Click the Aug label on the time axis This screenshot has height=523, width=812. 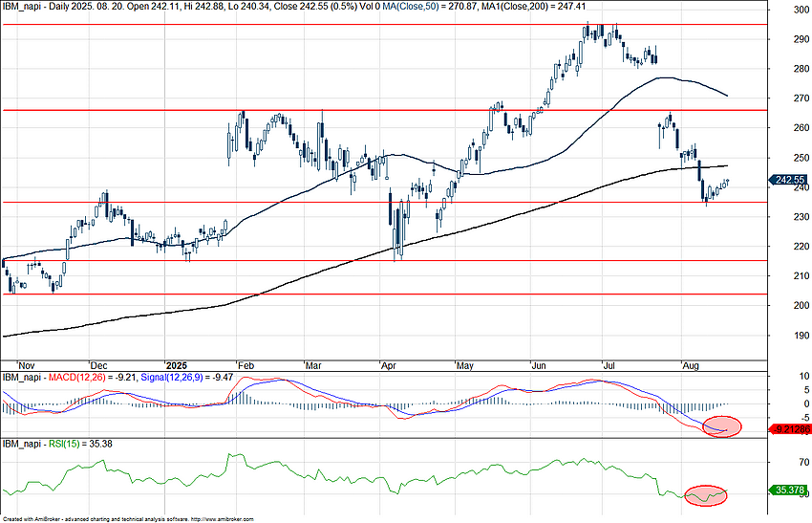coord(691,366)
